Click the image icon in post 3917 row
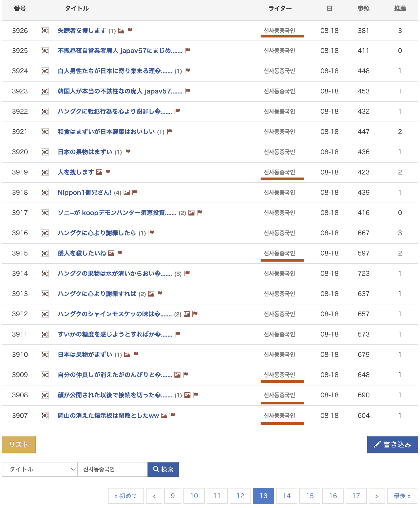The width and height of the screenshot is (420, 508). [x=192, y=213]
